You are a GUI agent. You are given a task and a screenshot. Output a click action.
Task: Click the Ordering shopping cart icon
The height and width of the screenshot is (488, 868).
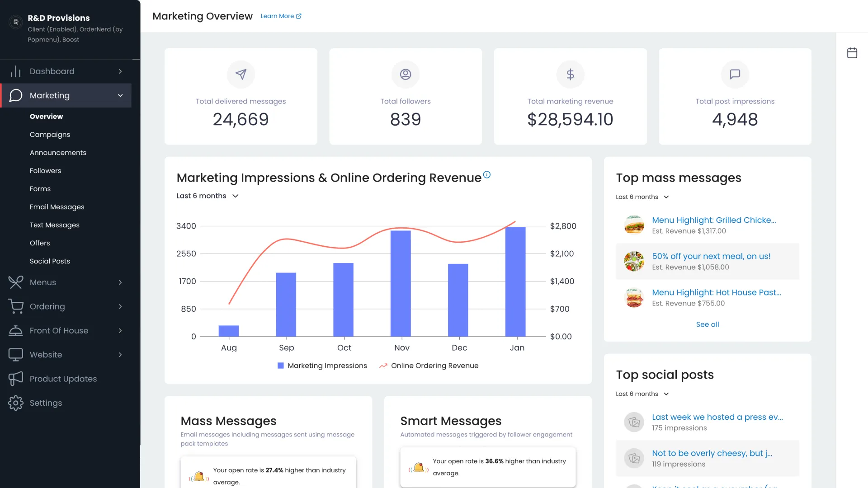tap(16, 306)
